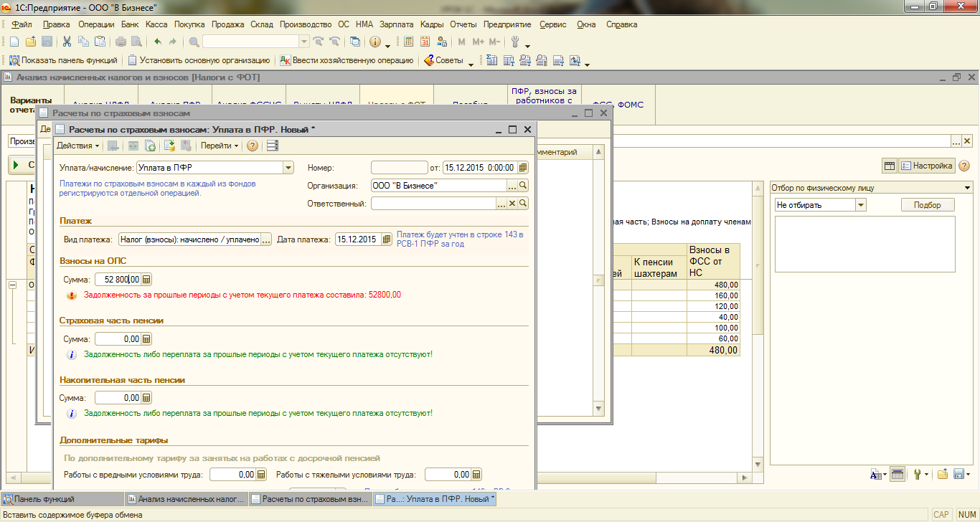Switch to Анализ начисленных налогов taskbar window
The height and width of the screenshot is (522, 980).
186,499
